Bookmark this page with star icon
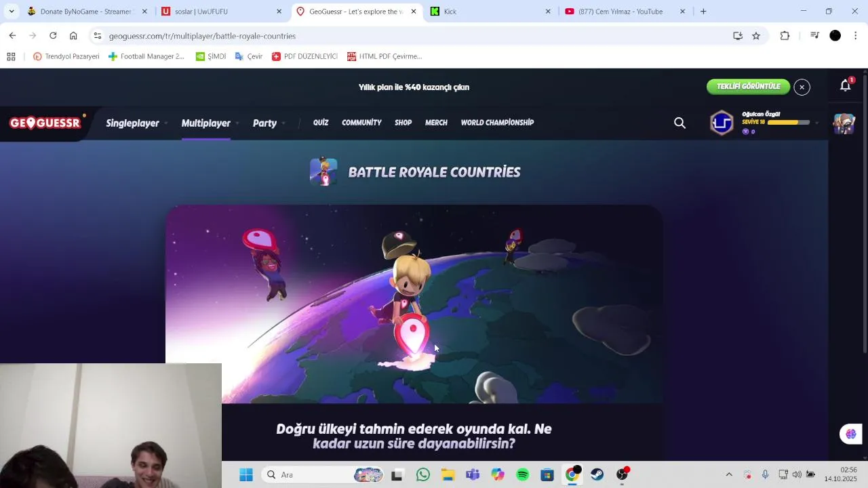868x488 pixels. (756, 36)
